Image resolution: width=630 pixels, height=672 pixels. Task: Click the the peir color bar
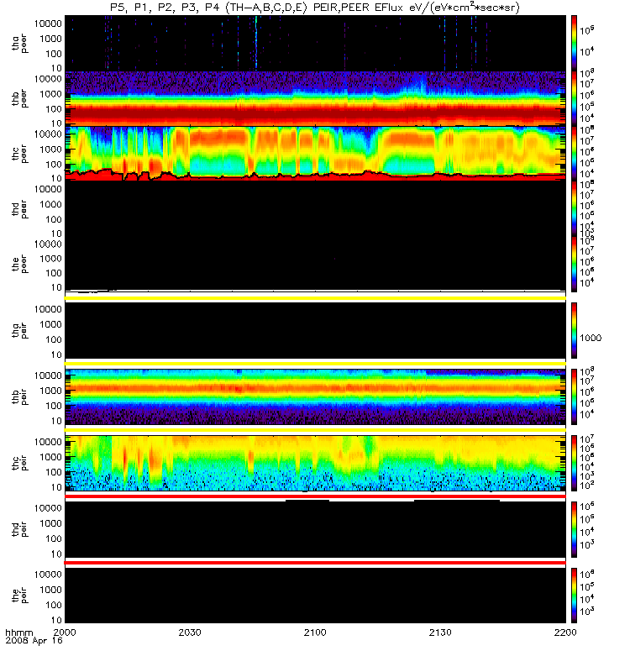point(574,596)
